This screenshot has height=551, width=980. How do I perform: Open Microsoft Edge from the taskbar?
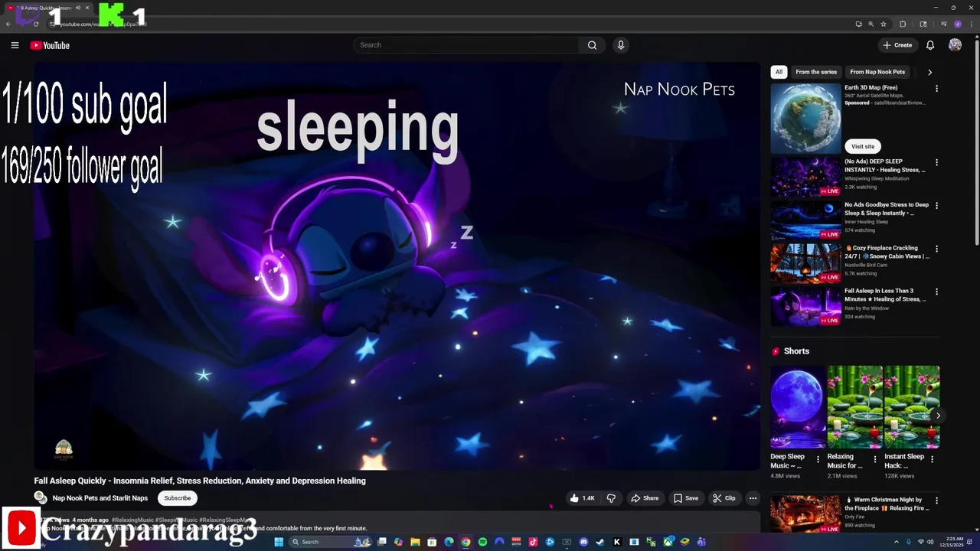coord(449,542)
